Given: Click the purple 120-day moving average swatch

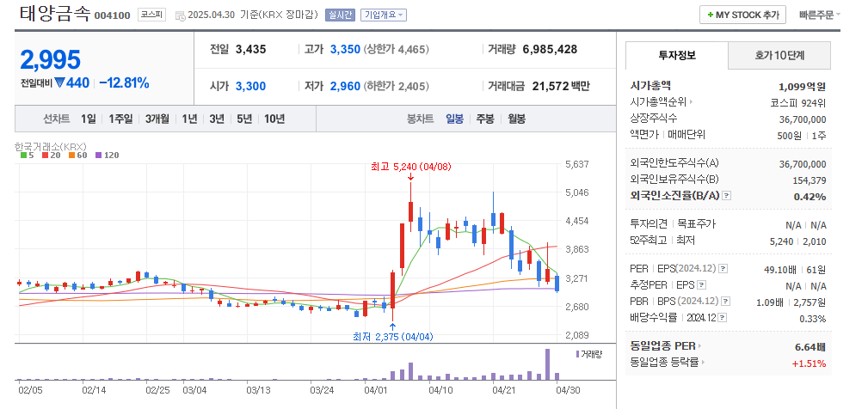Looking at the screenshot, I should pyautogui.click(x=98, y=156).
